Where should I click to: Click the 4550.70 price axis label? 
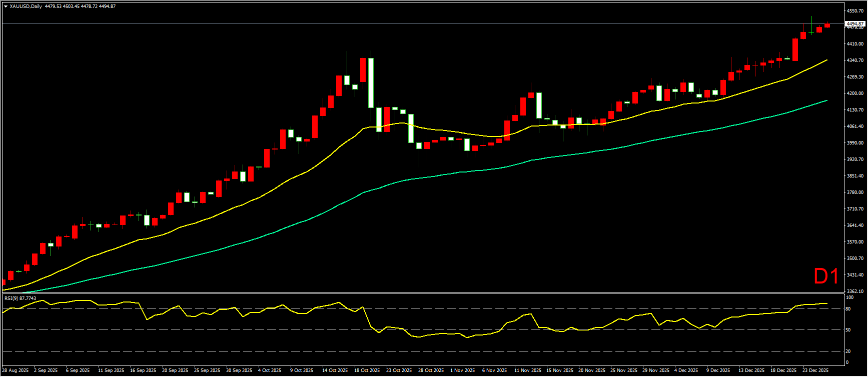point(855,10)
